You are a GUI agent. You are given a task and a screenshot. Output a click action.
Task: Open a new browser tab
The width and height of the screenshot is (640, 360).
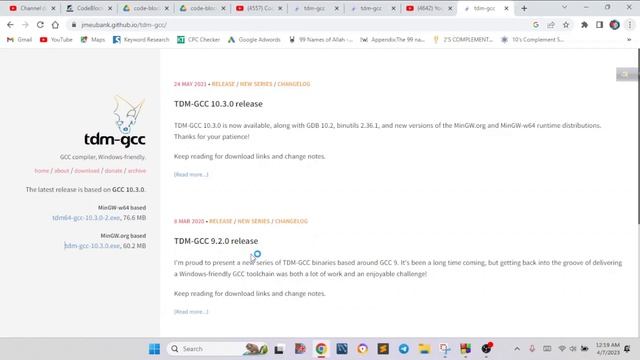pos(524,8)
